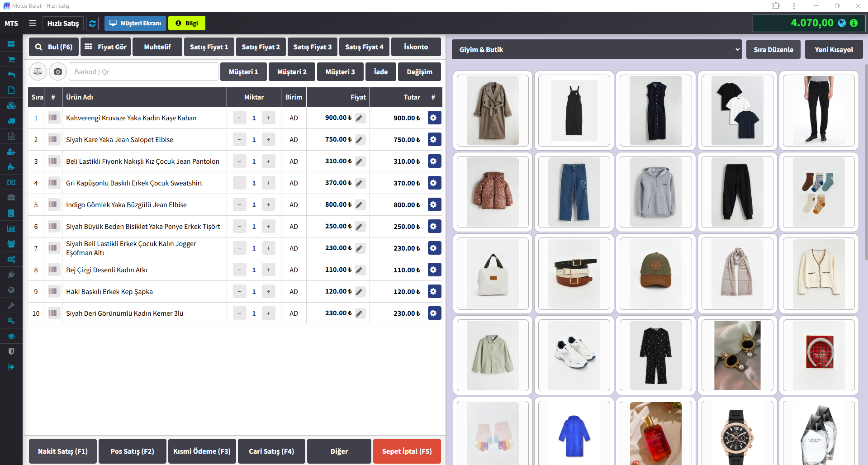Switch to Müşteri 2 tab
This screenshot has width=868, height=465.
point(292,72)
